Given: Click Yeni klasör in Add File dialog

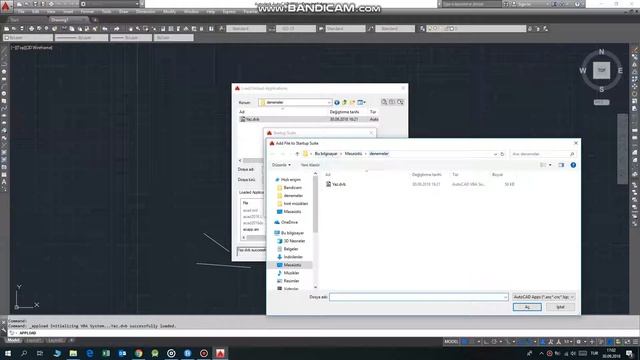Looking at the screenshot, I should 310,165.
